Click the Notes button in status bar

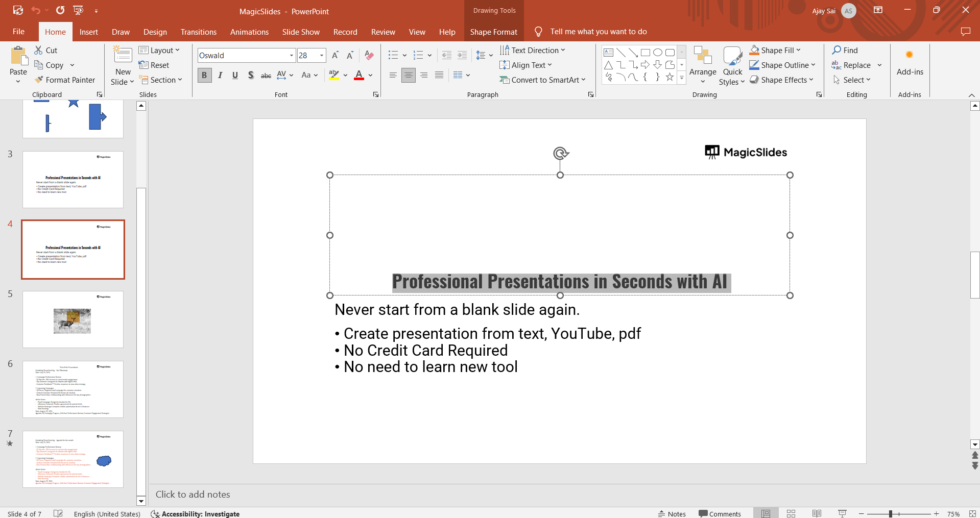(x=672, y=513)
